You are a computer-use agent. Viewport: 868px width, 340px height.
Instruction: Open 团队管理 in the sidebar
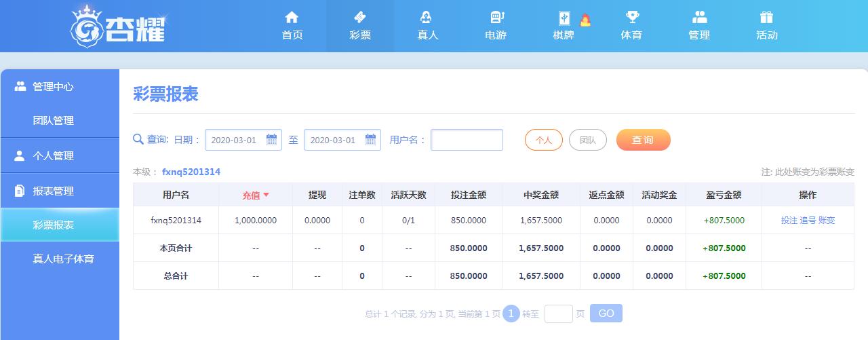pos(54,120)
